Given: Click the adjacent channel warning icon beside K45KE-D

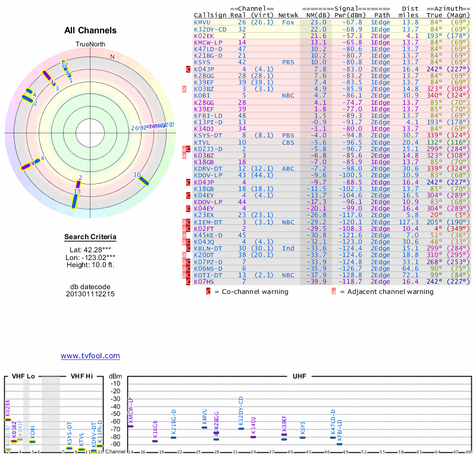Looking at the screenshot, I should click(184, 235).
